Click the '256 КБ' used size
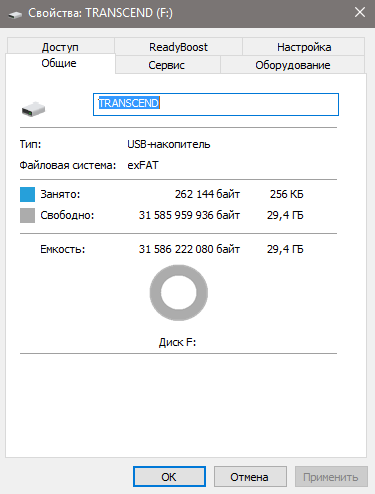 tap(287, 194)
